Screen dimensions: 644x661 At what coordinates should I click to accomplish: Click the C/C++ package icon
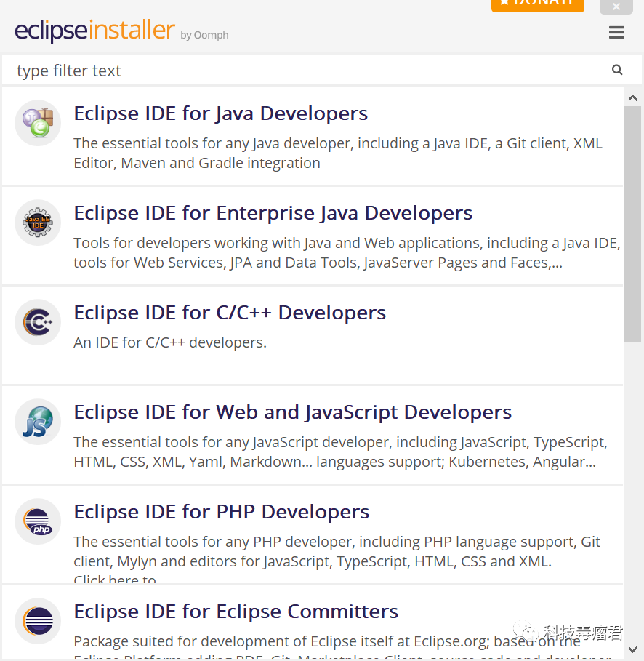pos(38,322)
